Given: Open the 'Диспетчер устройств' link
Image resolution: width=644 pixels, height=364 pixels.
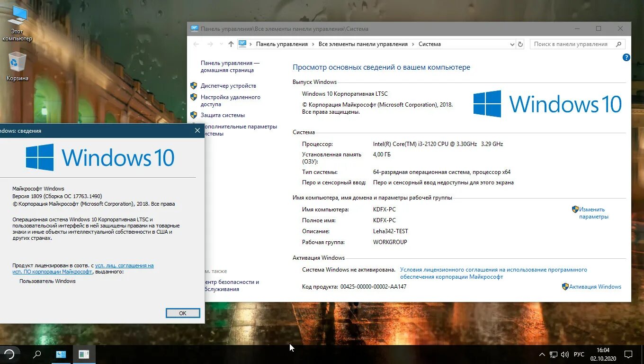Looking at the screenshot, I should tap(228, 86).
